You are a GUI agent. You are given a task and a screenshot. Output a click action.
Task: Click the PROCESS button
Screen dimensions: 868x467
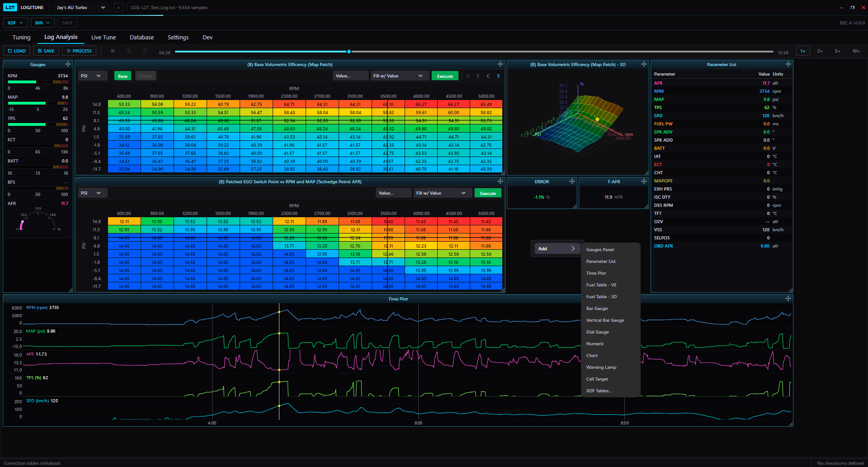pyautogui.click(x=79, y=51)
